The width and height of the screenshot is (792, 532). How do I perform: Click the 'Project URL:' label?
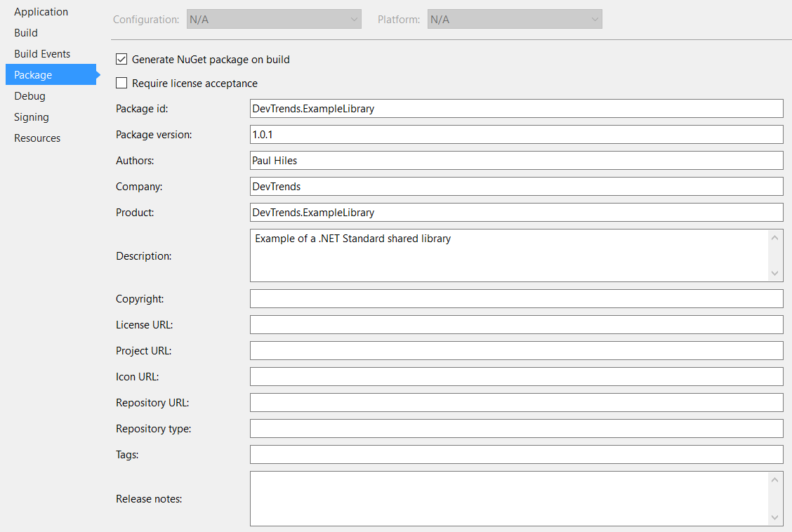coord(143,351)
